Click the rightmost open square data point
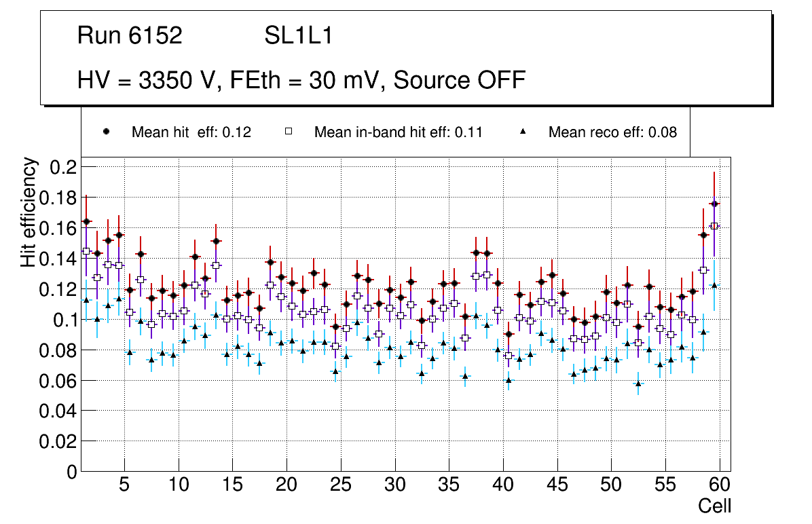 click(714, 226)
